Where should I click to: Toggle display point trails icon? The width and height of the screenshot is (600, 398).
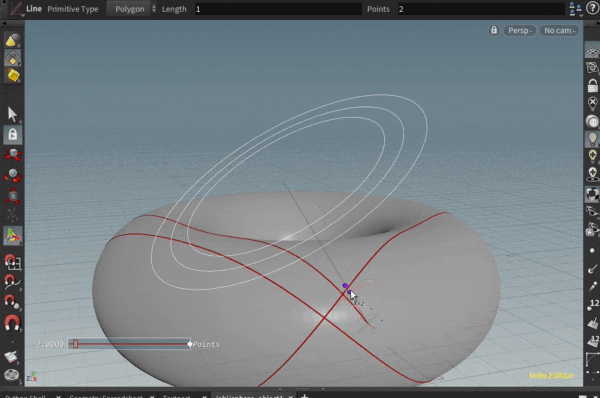coord(592,287)
